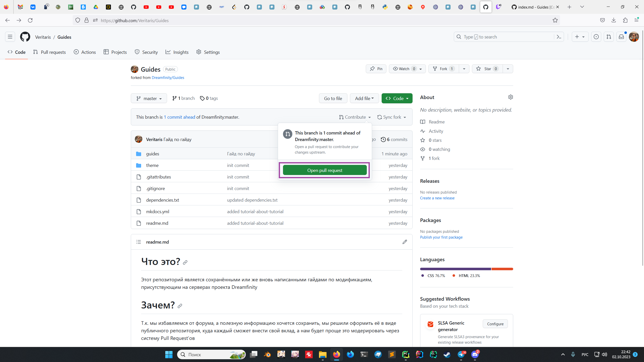
Task: Click the CSS segment of the languages bar
Action: 455,269
